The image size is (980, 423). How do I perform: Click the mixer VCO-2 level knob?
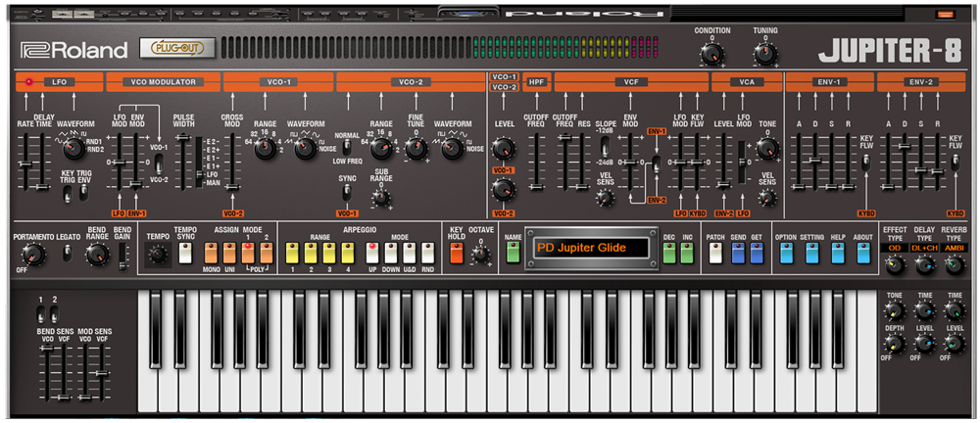point(504,189)
